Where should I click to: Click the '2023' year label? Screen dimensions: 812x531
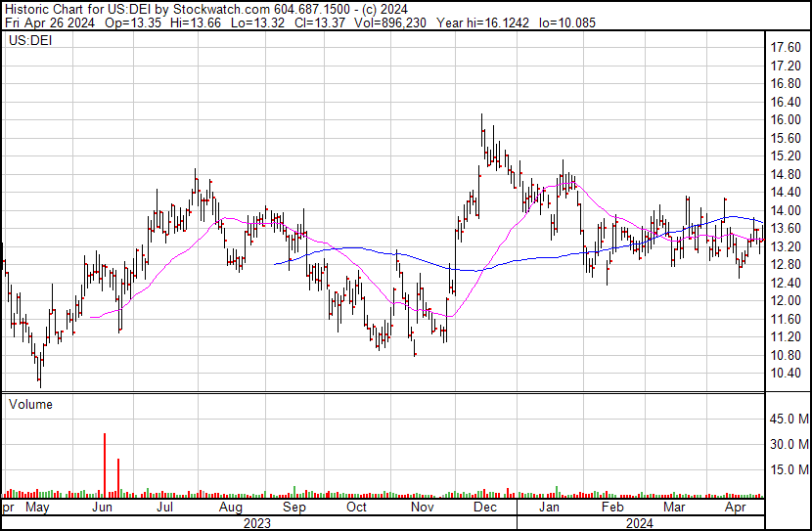pyautogui.click(x=257, y=523)
